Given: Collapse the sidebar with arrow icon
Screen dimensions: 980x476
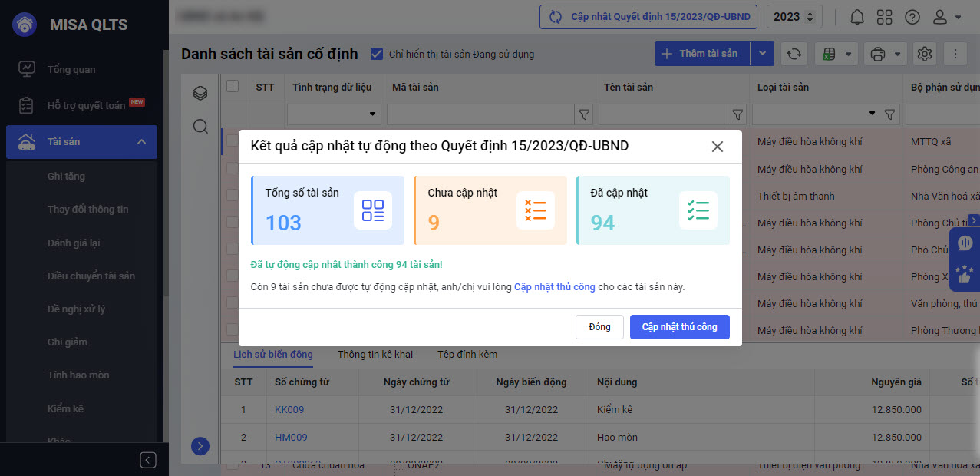Looking at the screenshot, I should (x=148, y=460).
